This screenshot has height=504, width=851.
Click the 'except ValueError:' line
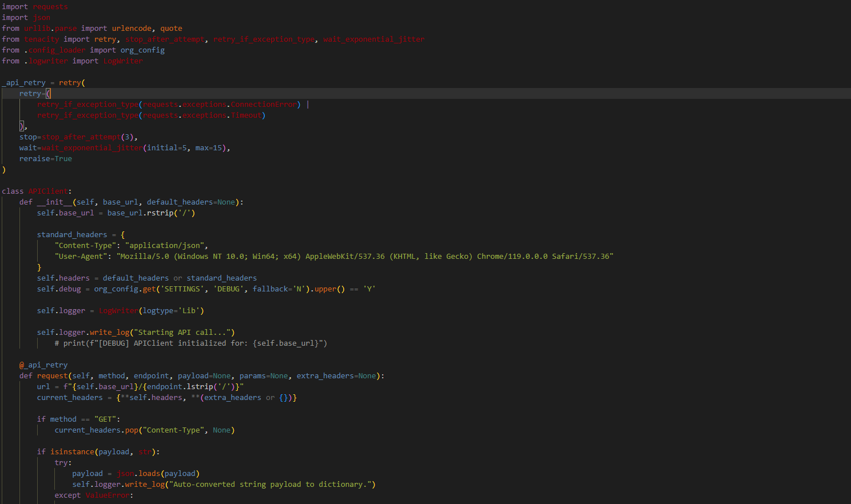pos(94,495)
